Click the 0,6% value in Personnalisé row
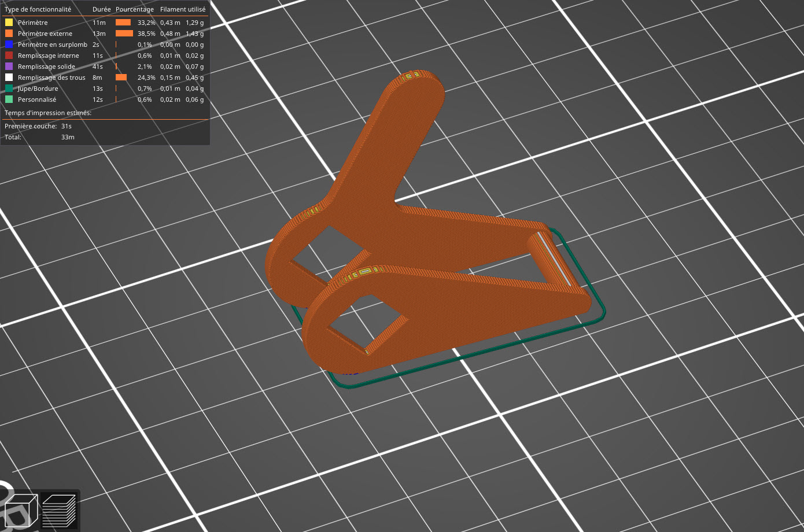Screen dimensions: 804x532 click(x=145, y=99)
